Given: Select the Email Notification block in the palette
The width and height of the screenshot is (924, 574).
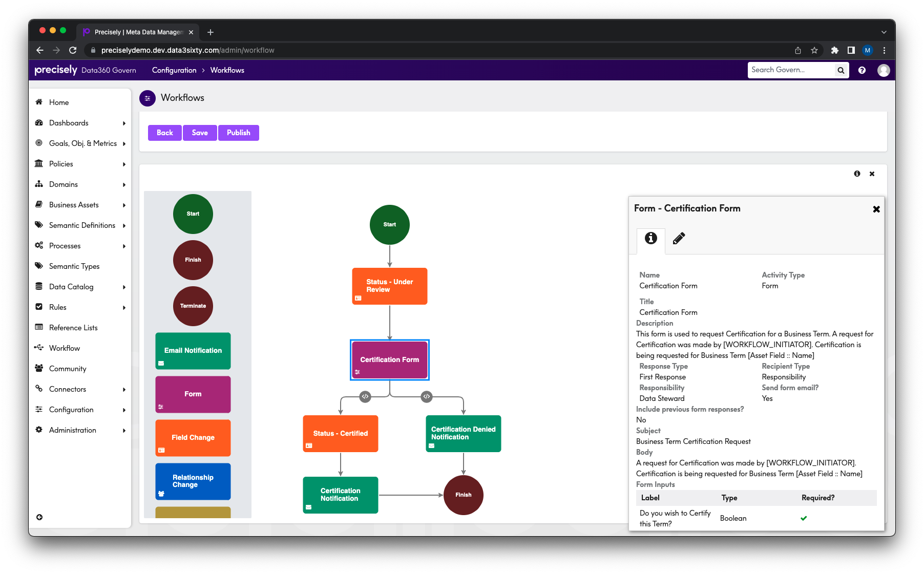Looking at the screenshot, I should click(193, 351).
